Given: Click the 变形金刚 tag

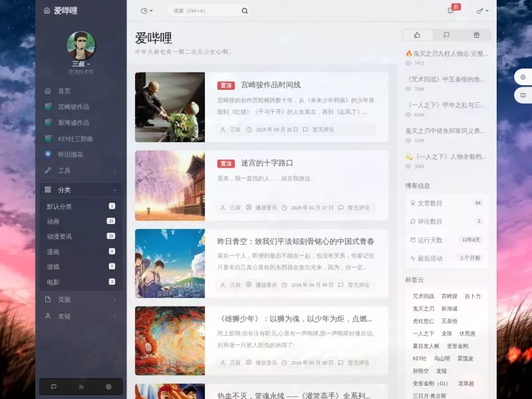Looking at the screenshot, I should [458, 346].
